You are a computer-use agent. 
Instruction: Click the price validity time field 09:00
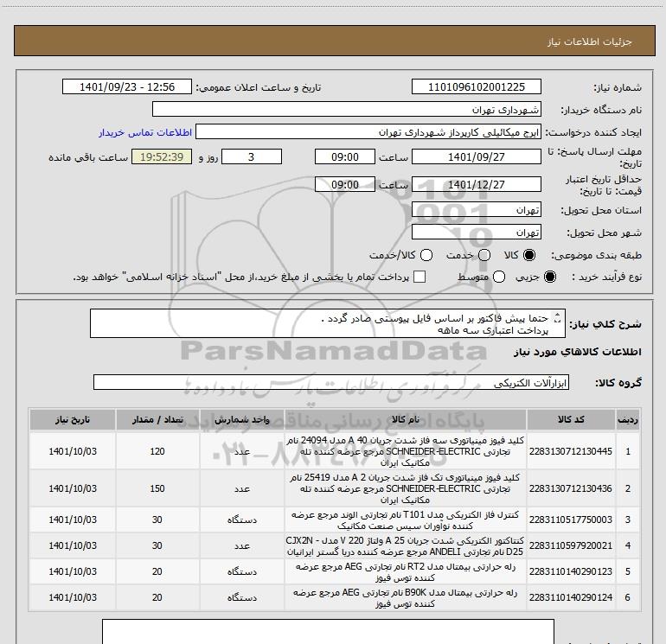(345, 184)
